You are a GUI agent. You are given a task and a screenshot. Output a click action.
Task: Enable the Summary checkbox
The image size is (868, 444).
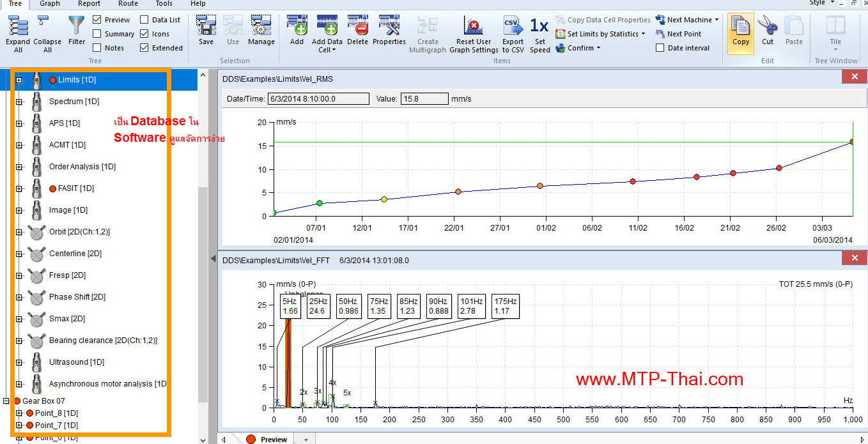[x=97, y=34]
